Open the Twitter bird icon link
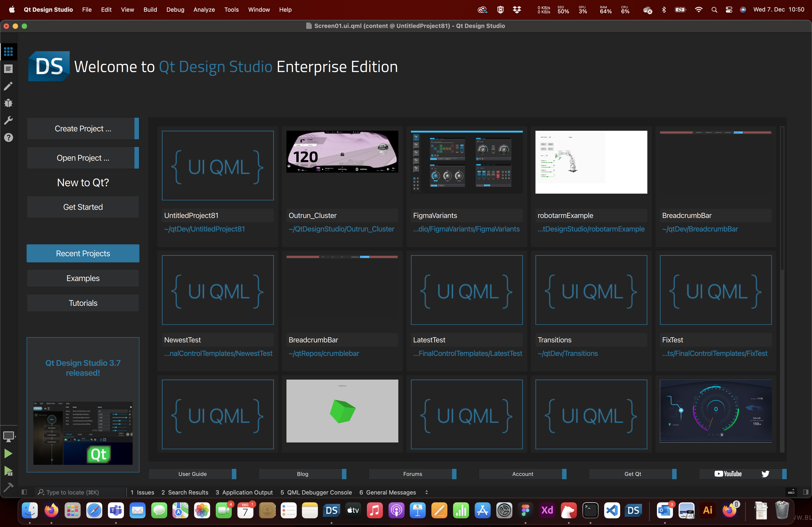Image resolution: width=812 pixels, height=527 pixels. 765,474
